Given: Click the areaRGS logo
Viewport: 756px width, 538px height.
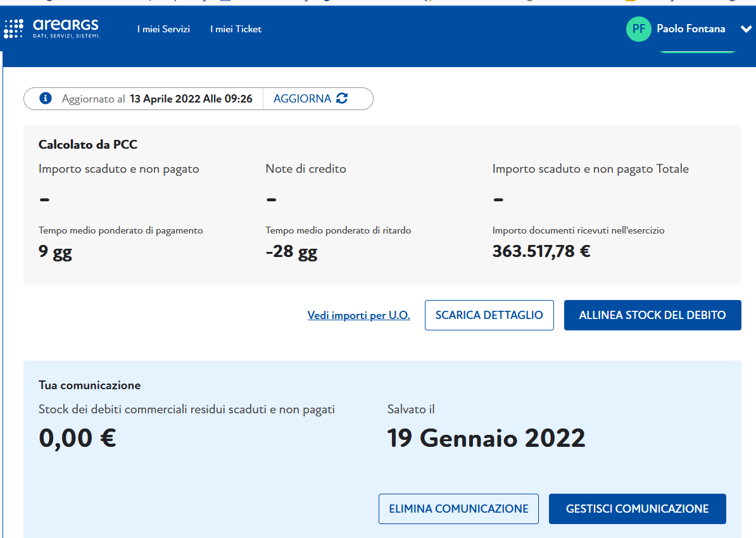Looking at the screenshot, I should click(x=52, y=28).
